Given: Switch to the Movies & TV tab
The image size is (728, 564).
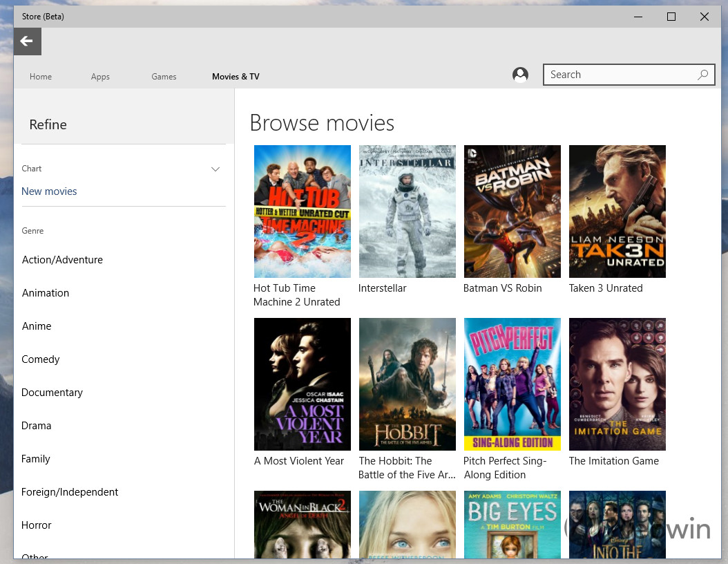Looking at the screenshot, I should [x=236, y=77].
